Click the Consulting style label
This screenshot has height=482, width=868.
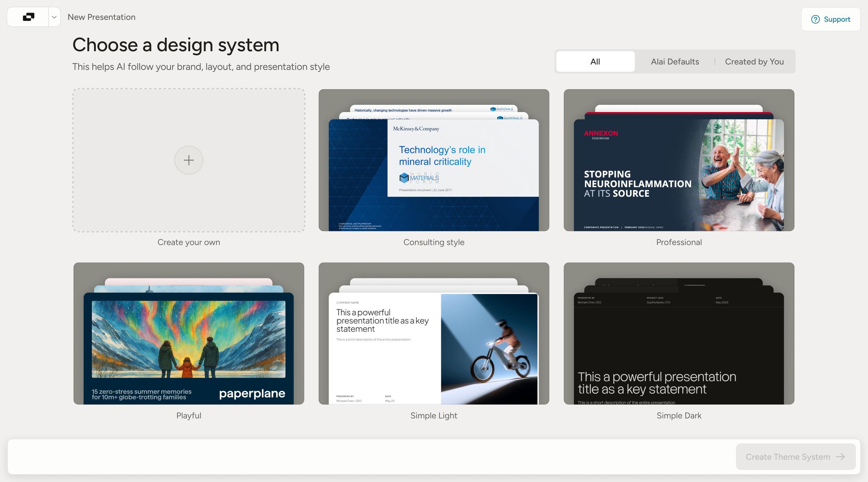click(434, 242)
